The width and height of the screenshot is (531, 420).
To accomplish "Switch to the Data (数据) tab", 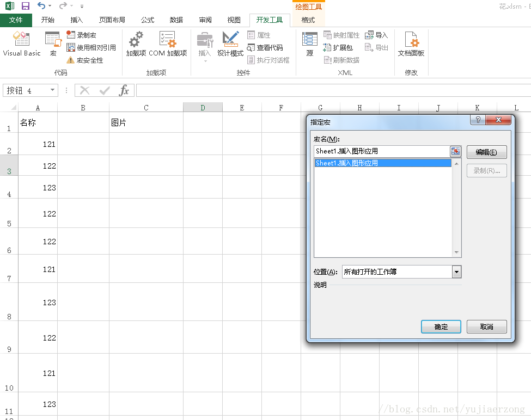I will click(176, 20).
